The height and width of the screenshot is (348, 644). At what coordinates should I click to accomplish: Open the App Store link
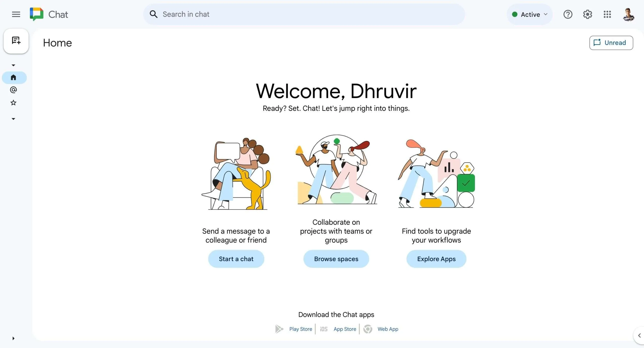[345, 329]
